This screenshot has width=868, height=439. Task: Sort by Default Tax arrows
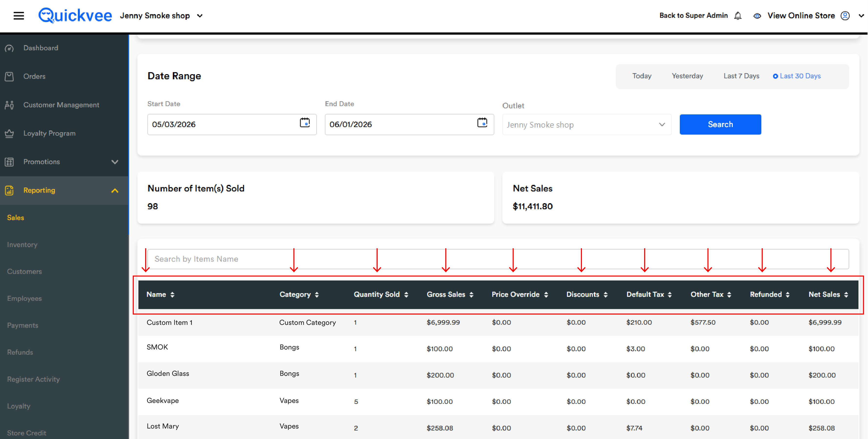point(670,295)
